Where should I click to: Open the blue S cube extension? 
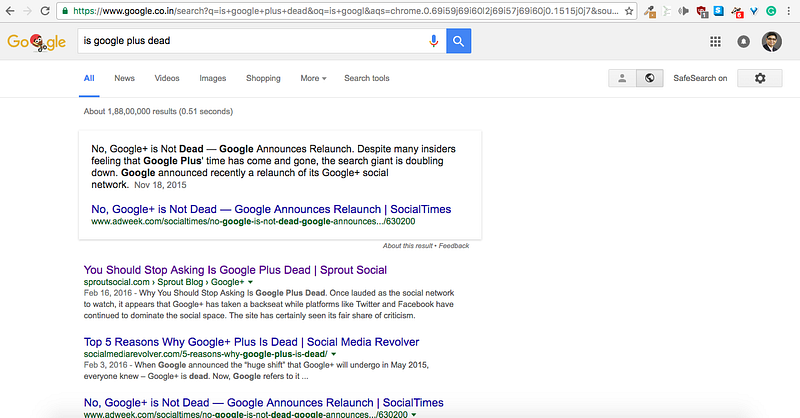(x=719, y=10)
